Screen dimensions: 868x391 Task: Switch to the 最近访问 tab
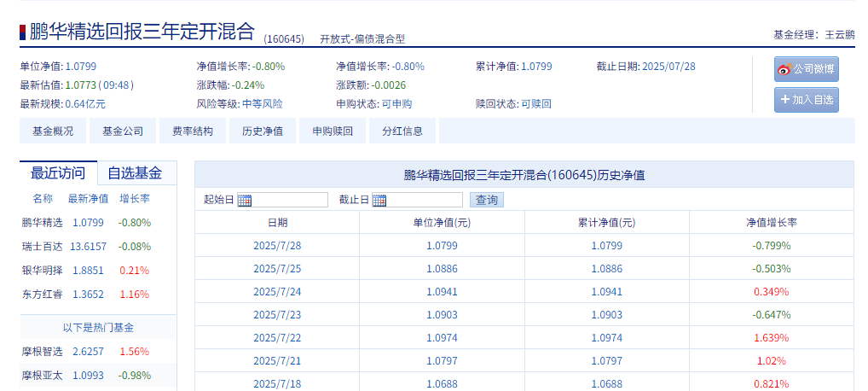coord(58,173)
